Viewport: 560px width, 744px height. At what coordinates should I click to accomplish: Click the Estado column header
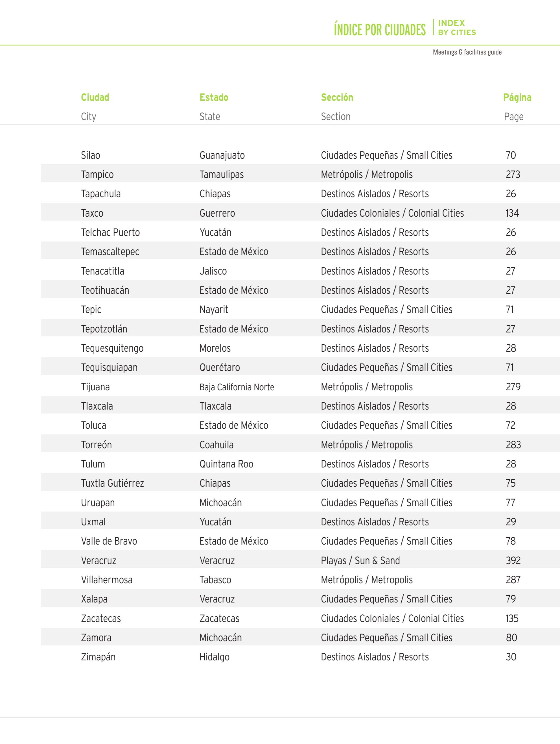[x=214, y=97]
